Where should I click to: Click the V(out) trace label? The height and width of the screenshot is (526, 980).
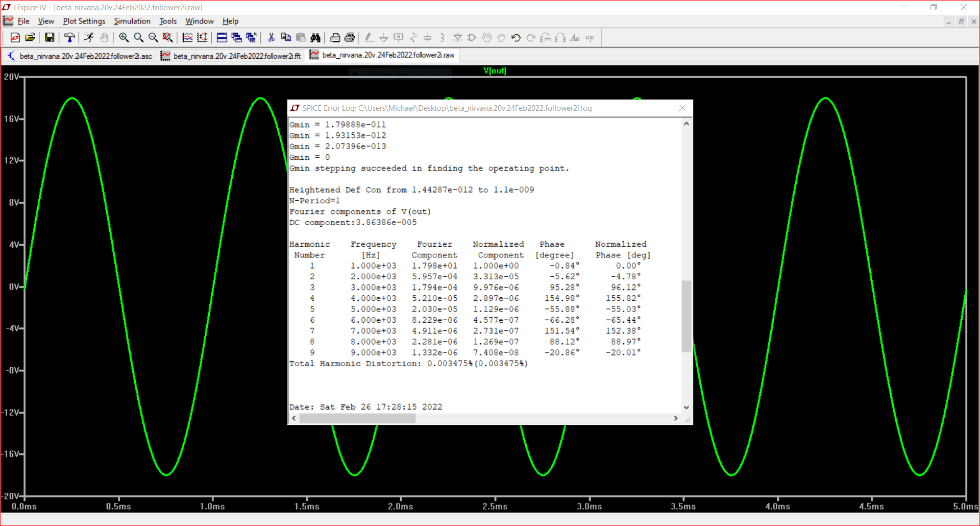click(x=495, y=70)
